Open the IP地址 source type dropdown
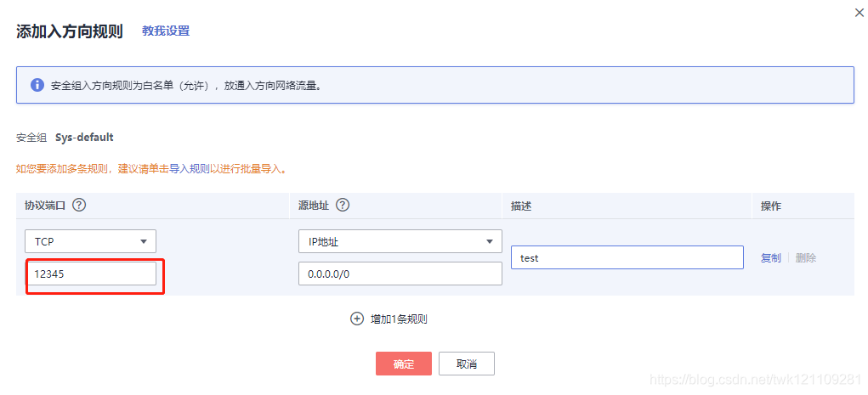Viewport: 868px width, 395px height. pyautogui.click(x=400, y=241)
